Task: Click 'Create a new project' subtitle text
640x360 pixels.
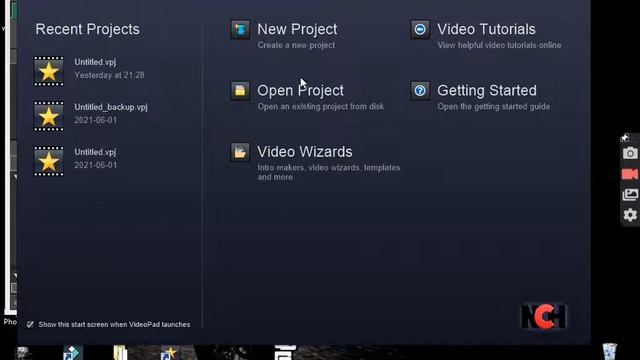Action: tap(296, 45)
